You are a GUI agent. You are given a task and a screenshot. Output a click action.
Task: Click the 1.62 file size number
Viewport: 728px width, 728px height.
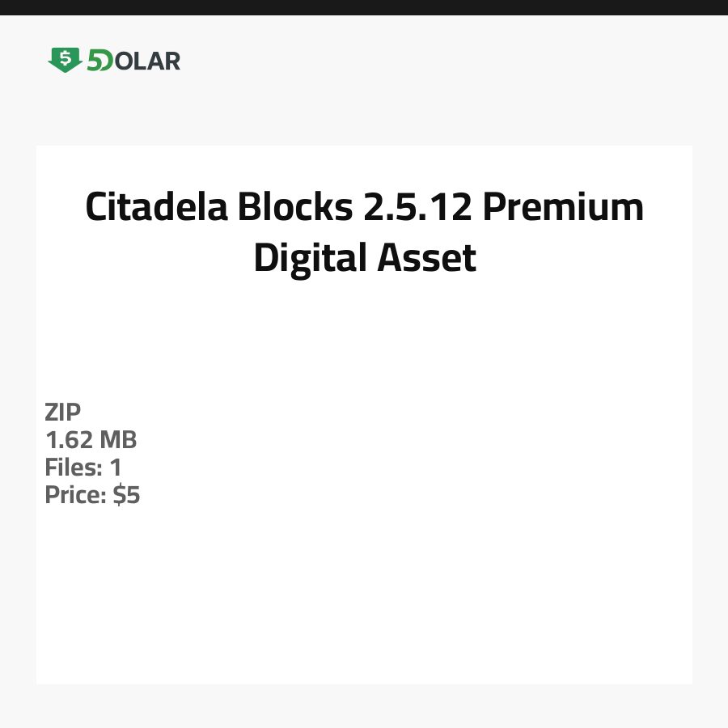[x=70, y=440]
